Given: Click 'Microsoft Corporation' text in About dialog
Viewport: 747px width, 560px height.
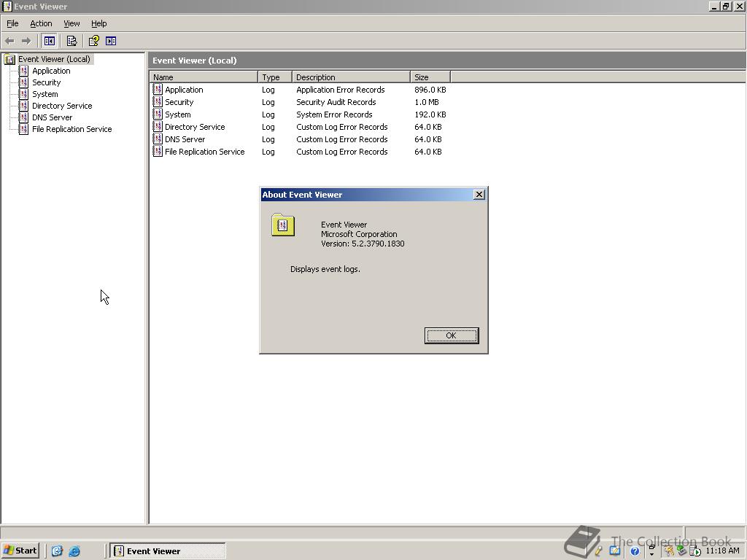Looking at the screenshot, I should 359,234.
